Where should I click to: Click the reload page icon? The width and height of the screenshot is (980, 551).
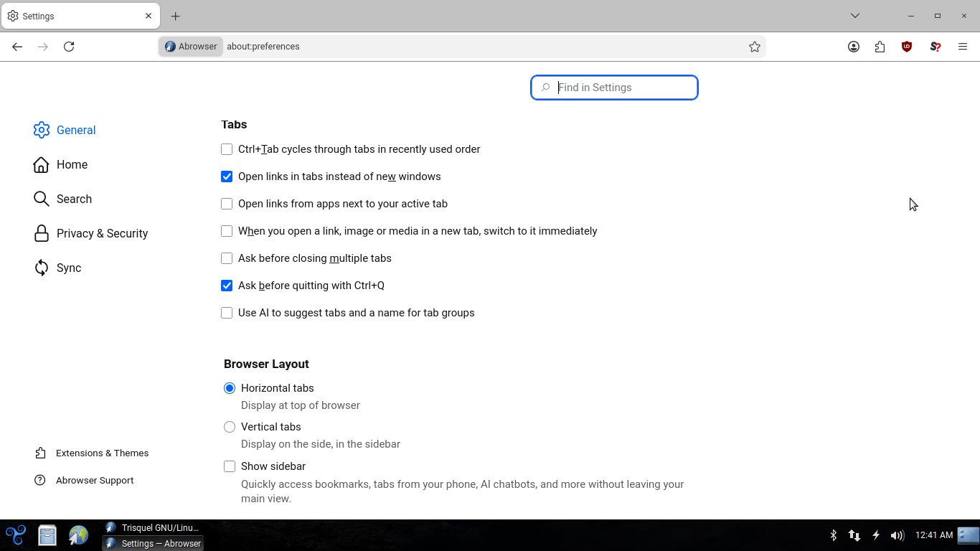tap(69, 47)
